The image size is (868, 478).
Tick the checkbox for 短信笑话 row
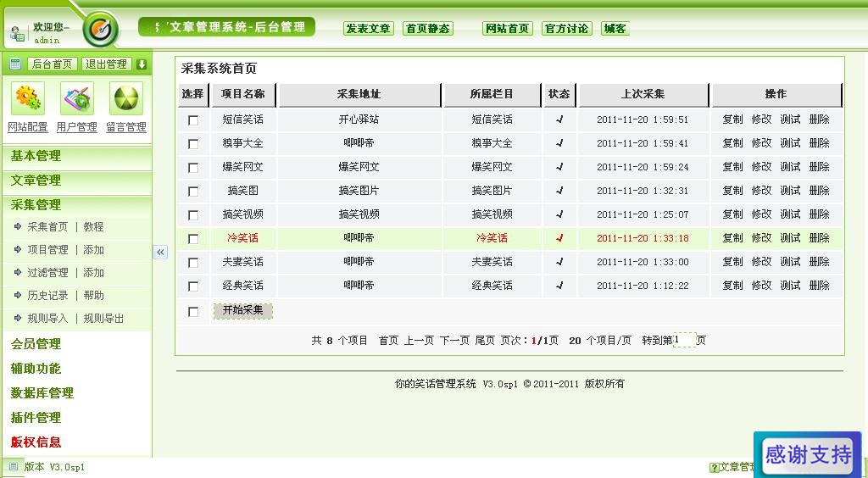(x=193, y=120)
